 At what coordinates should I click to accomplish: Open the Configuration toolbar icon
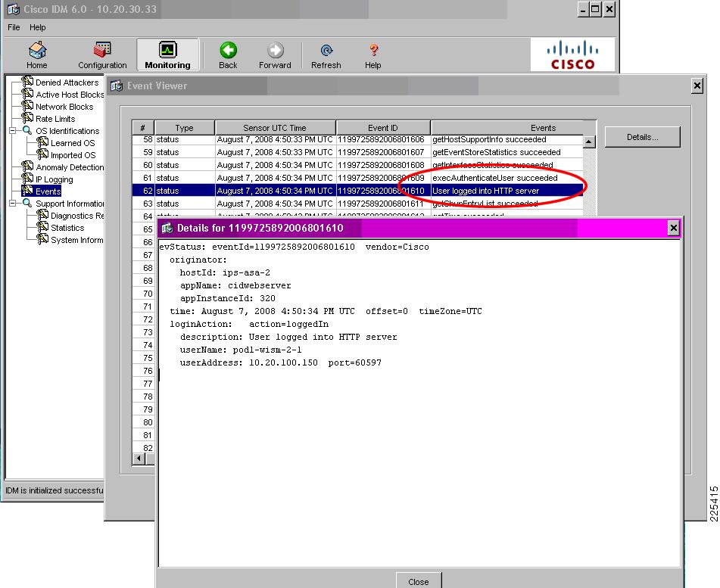click(x=102, y=50)
